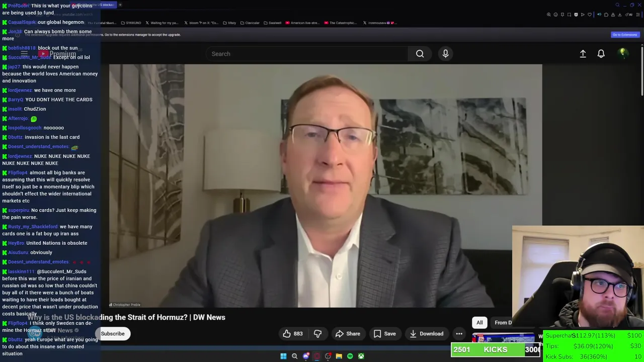The width and height of the screenshot is (644, 362).
Task: Click the heart bookmark toolbar icon
Action: click(590, 15)
